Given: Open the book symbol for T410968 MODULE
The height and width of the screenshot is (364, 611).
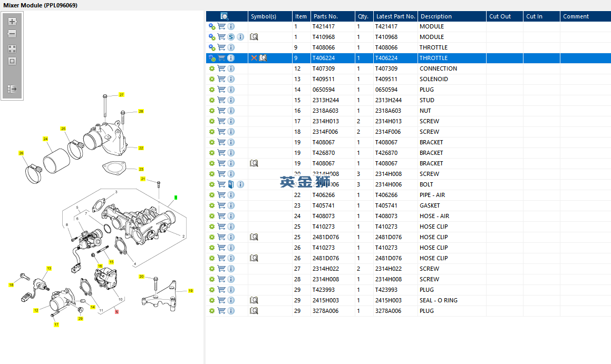Looking at the screenshot, I should coord(254,37).
